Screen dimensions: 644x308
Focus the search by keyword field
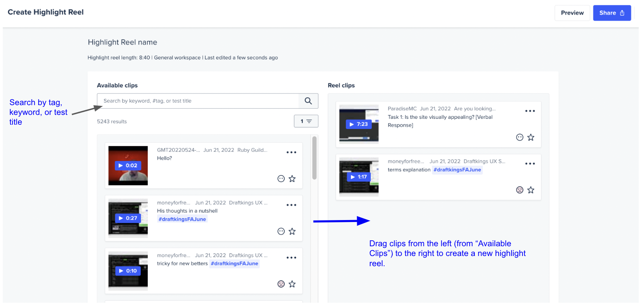(x=198, y=101)
